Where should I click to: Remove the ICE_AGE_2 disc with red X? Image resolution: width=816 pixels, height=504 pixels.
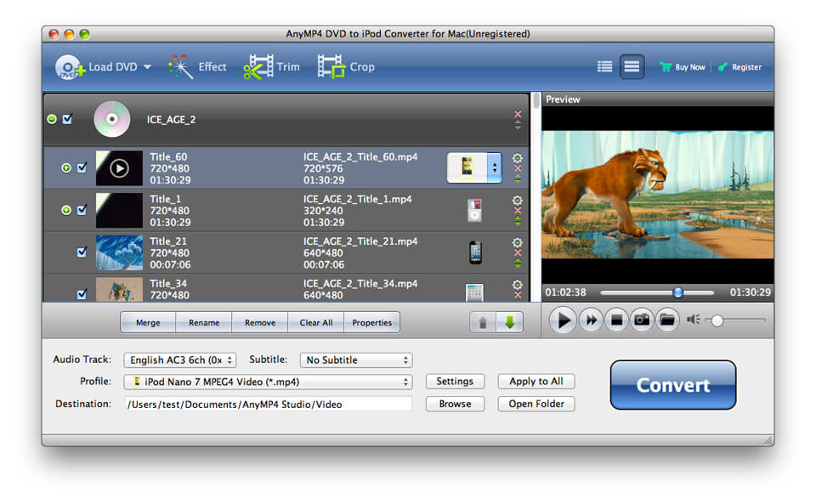coord(518,114)
